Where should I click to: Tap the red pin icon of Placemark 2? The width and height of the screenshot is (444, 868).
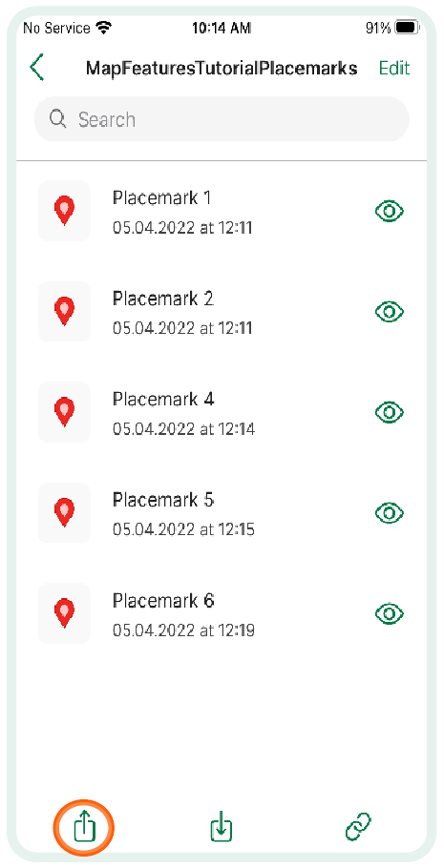click(x=64, y=312)
